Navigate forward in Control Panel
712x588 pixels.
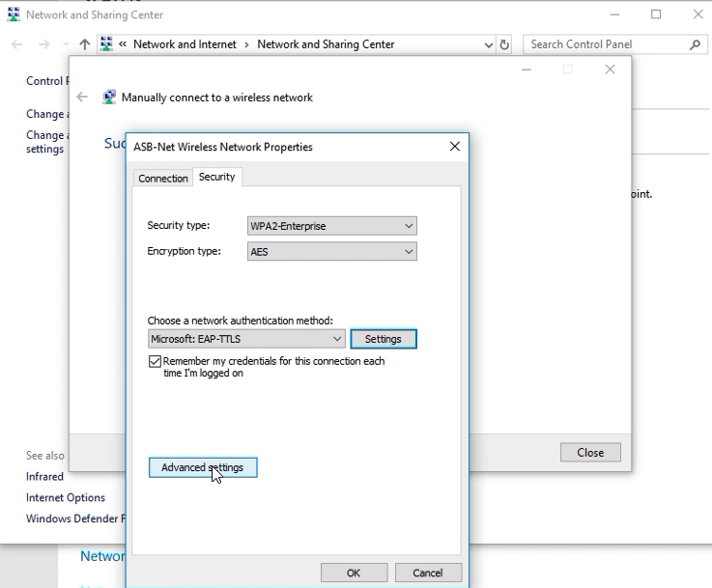click(44, 44)
